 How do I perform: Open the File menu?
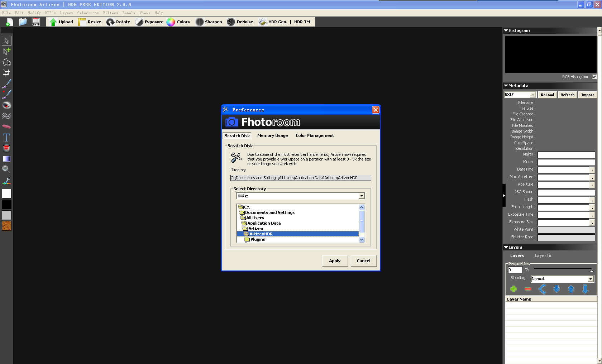6,13
